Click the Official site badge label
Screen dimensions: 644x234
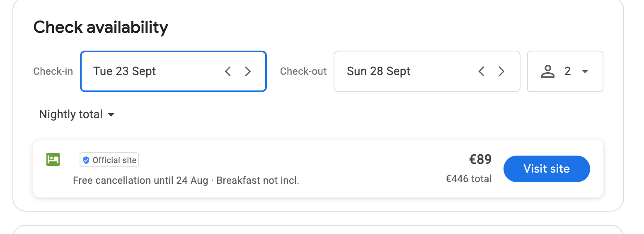(x=114, y=160)
